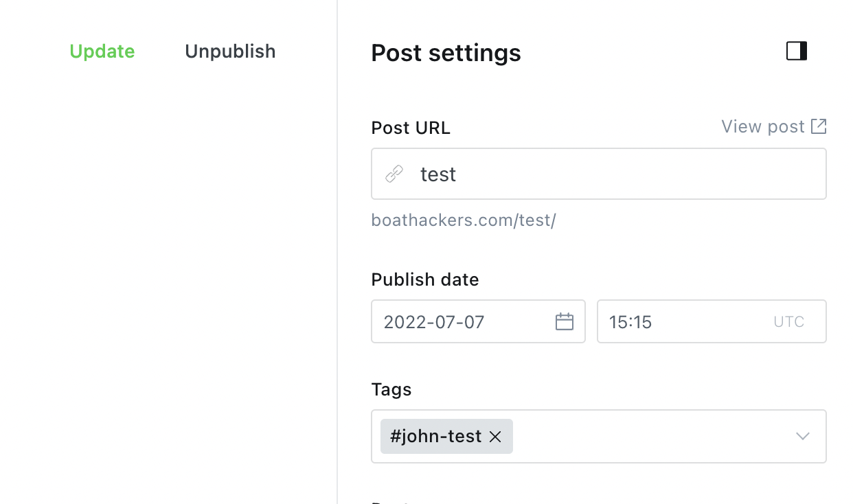853x504 pixels.
Task: Click the panel toggle icon near Post settings
Action: point(795,50)
